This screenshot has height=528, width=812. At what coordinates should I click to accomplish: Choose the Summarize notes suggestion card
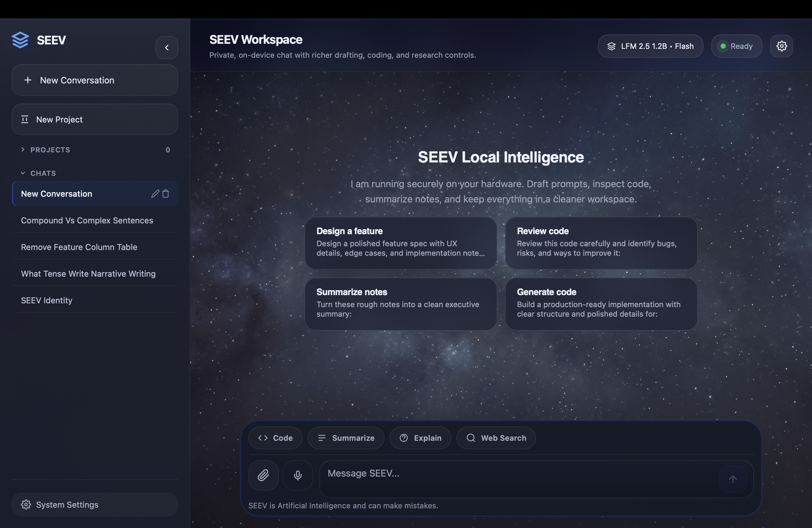401,304
